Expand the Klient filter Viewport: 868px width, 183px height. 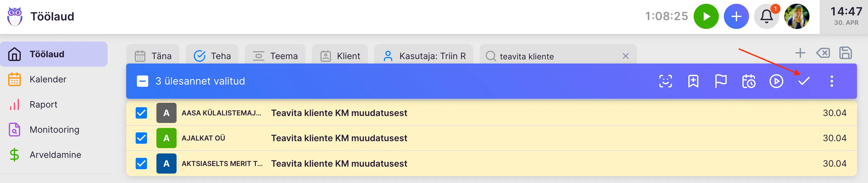[340, 56]
